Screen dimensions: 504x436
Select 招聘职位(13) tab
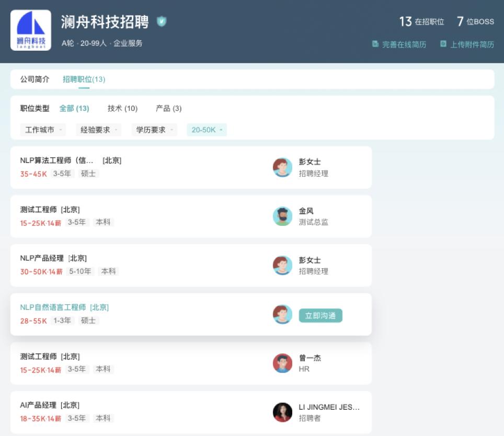click(84, 79)
